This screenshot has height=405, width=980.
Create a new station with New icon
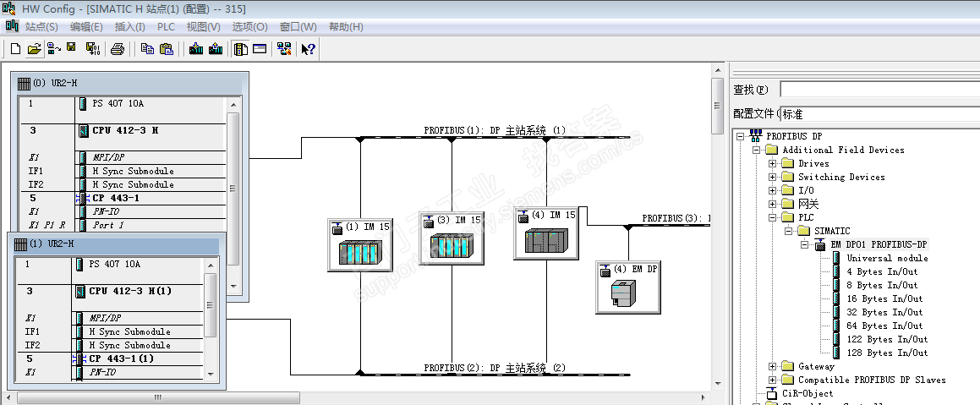16,49
